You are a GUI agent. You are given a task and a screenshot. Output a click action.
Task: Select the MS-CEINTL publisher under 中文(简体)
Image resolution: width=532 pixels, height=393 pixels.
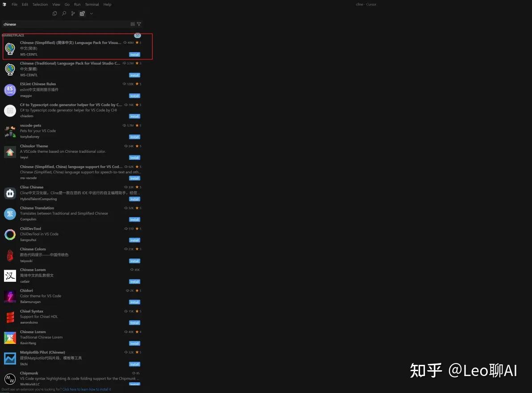click(29, 54)
